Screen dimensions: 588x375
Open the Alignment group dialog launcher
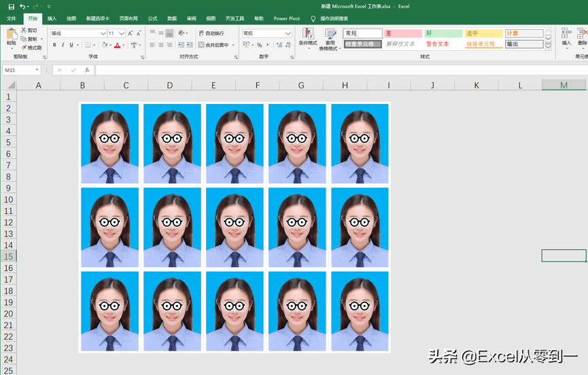pyautogui.click(x=236, y=57)
